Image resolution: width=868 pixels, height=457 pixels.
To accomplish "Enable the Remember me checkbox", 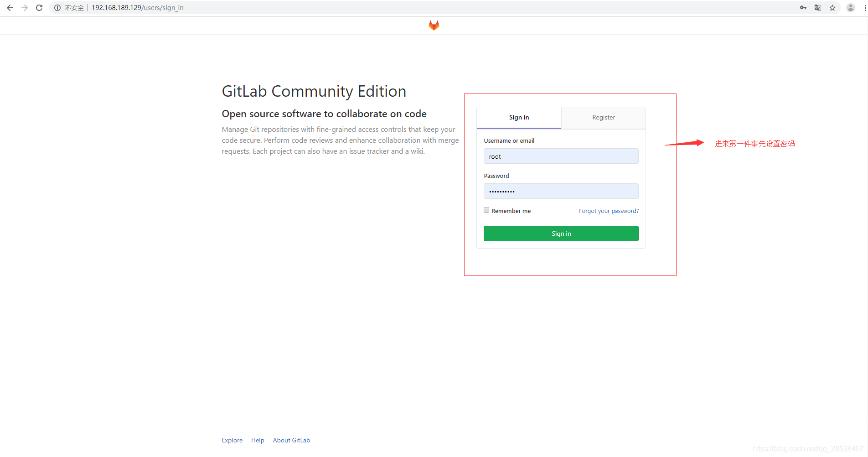I will (x=486, y=210).
